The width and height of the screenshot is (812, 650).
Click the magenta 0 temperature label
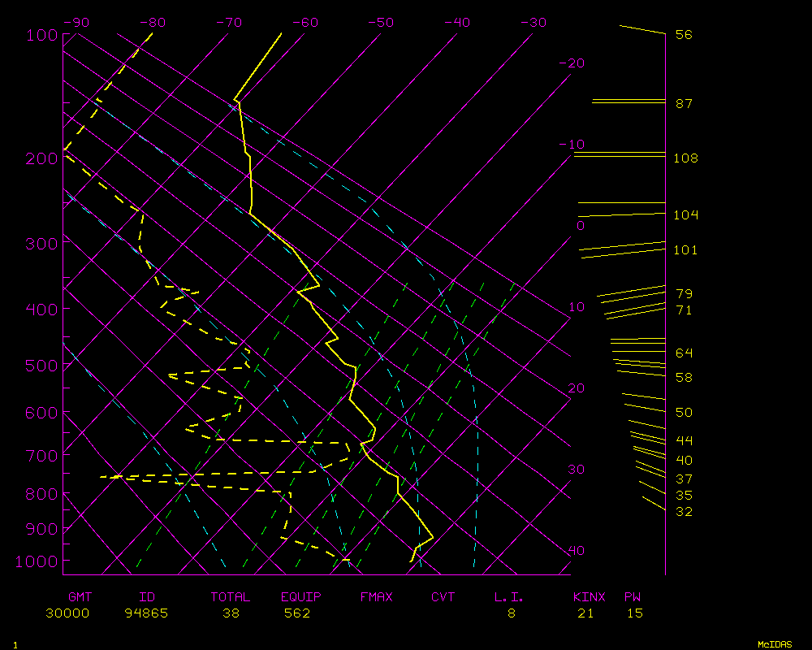pyautogui.click(x=580, y=225)
